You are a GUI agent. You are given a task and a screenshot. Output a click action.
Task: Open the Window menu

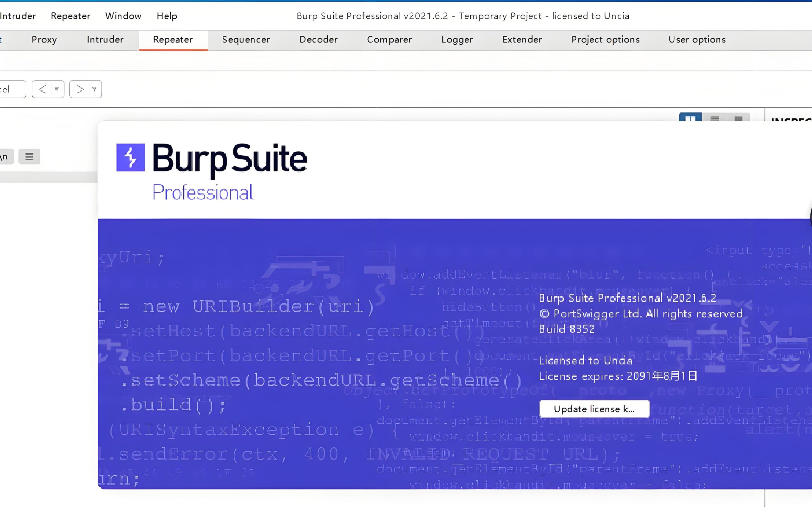(123, 16)
